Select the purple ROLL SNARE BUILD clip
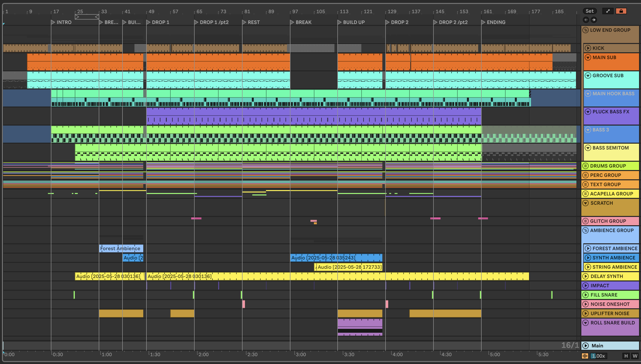 pyautogui.click(x=360, y=327)
